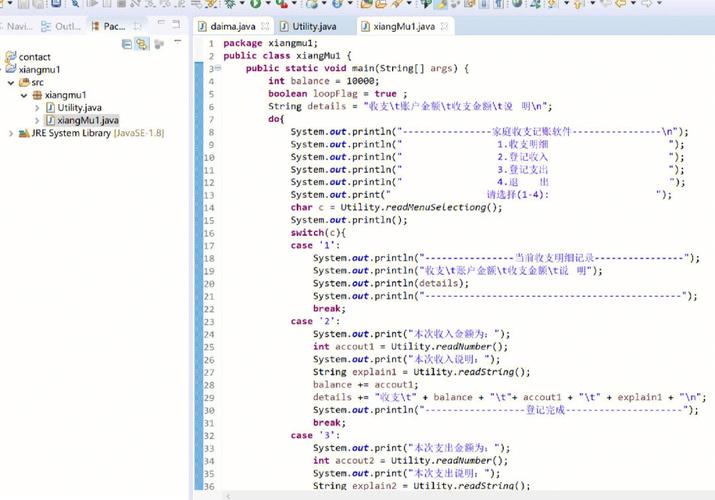715x500 pixels.
Task: Click the green Run button in toolbar
Action: pyautogui.click(x=256, y=5)
